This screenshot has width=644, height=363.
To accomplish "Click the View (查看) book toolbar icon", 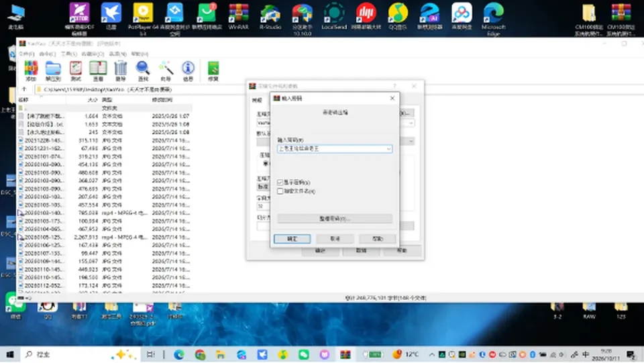I will click(98, 71).
